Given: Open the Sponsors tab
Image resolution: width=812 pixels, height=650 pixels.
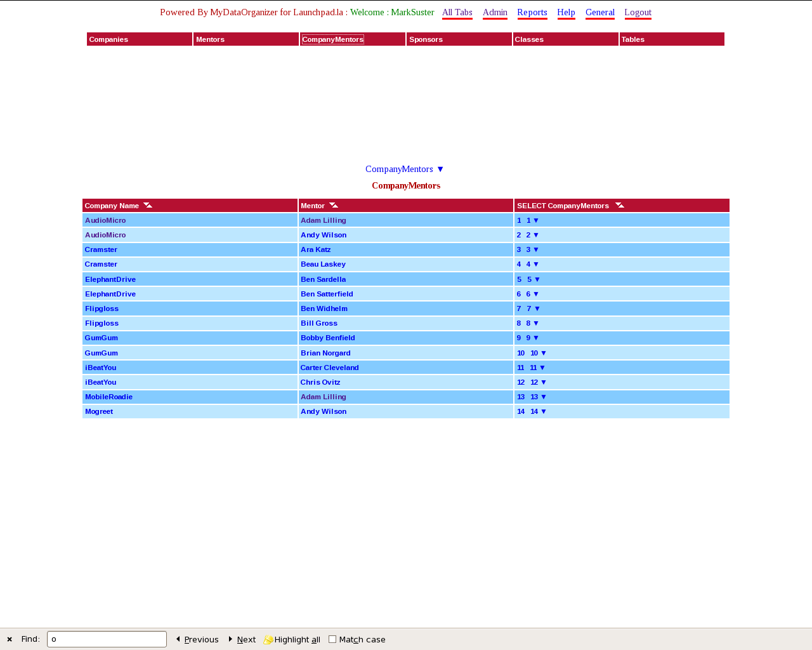Looking at the screenshot, I should click(x=426, y=39).
